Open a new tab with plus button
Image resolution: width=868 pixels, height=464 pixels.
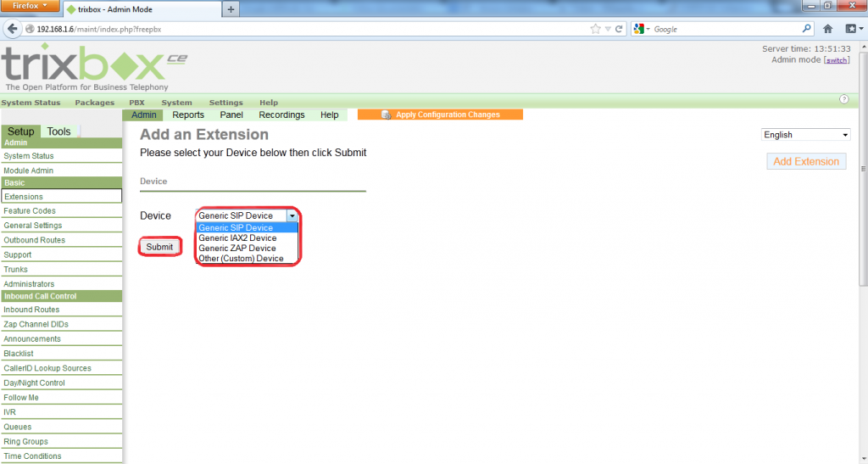tap(231, 8)
